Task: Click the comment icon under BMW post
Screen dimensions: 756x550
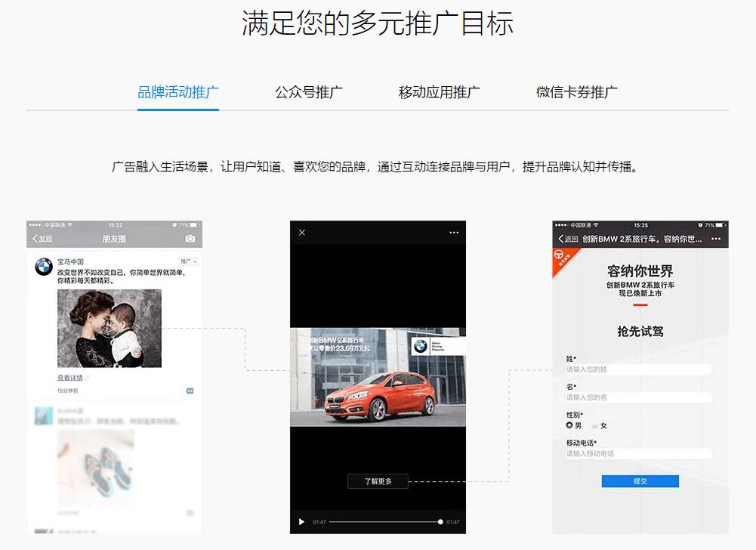Action: coord(190,391)
